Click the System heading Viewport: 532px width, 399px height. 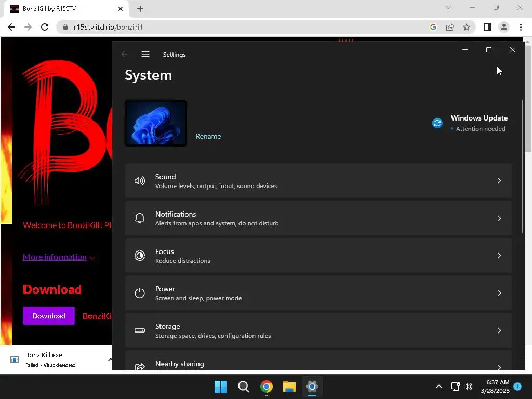148,75
